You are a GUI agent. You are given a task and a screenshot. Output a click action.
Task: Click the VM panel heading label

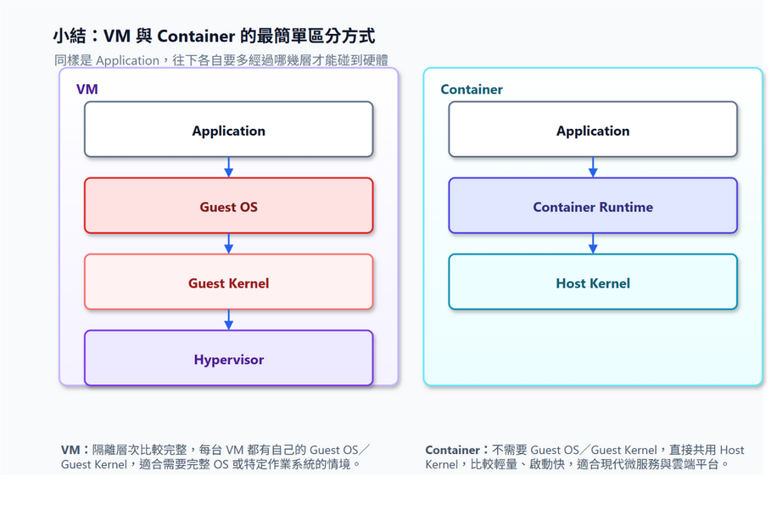87,89
